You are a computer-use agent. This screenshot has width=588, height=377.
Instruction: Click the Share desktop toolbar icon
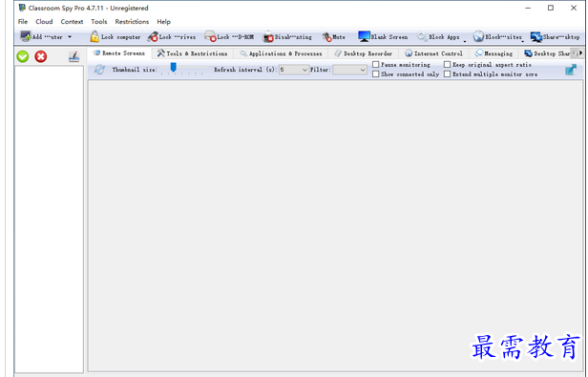pyautogui.click(x=536, y=37)
